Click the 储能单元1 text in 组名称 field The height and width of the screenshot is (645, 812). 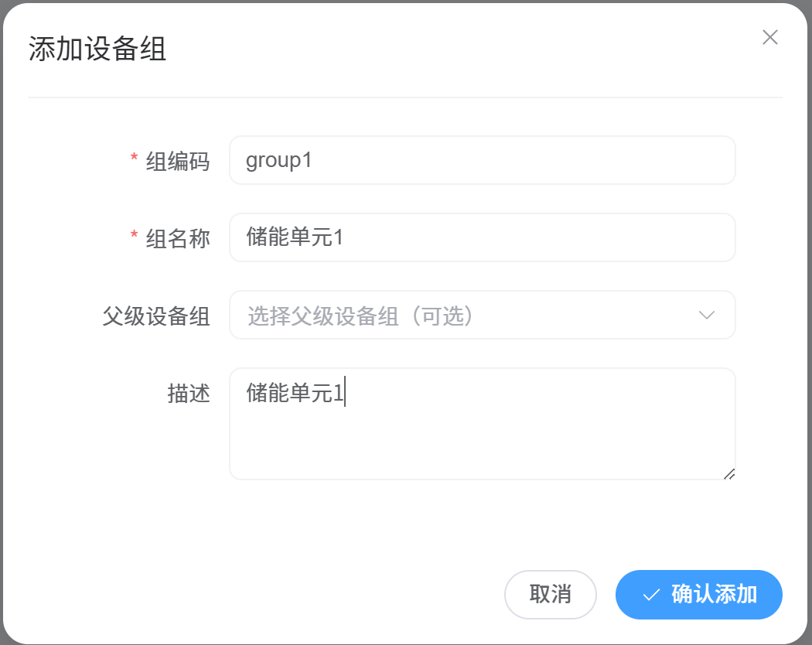point(295,237)
